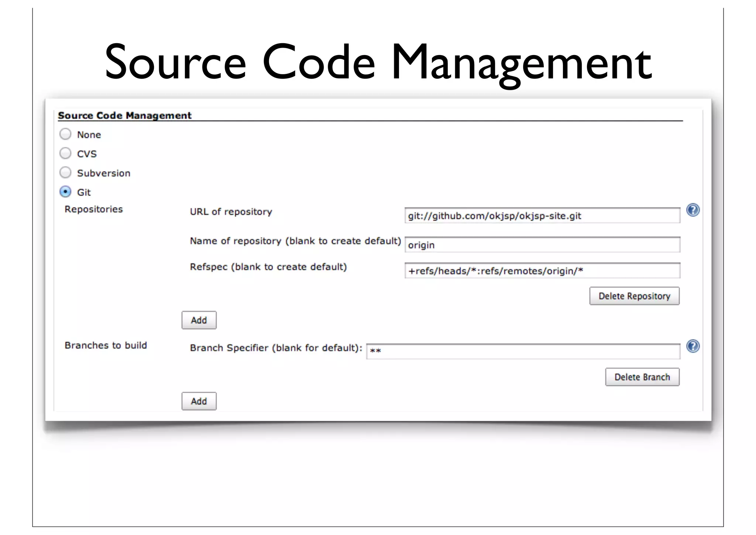The height and width of the screenshot is (535, 756).
Task: Click the Source Code Management section header
Action: [x=125, y=116]
